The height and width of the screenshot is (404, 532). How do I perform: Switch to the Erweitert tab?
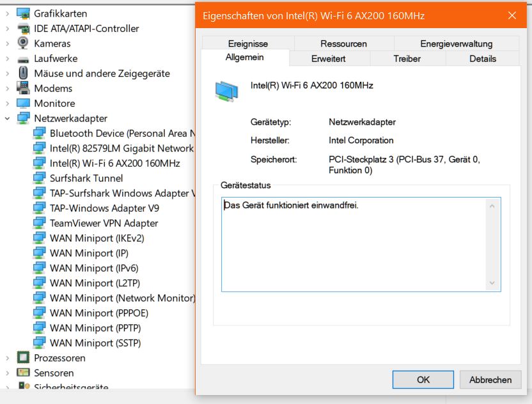click(x=329, y=59)
